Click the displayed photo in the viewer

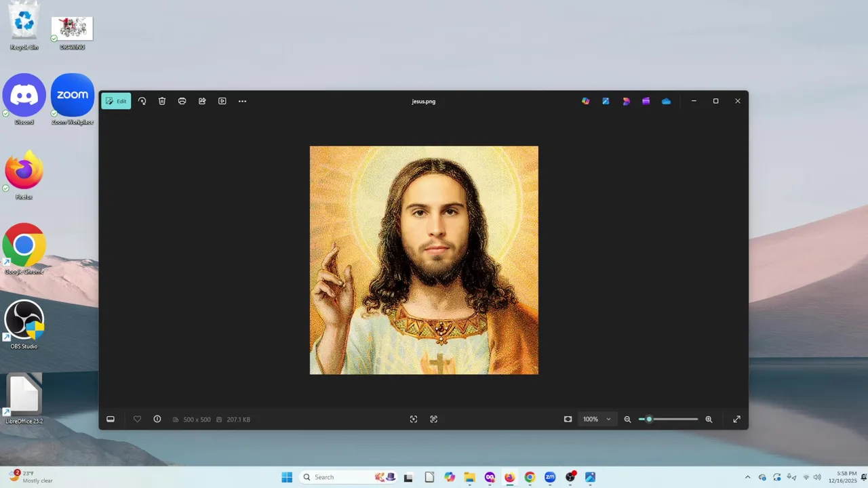[424, 260]
